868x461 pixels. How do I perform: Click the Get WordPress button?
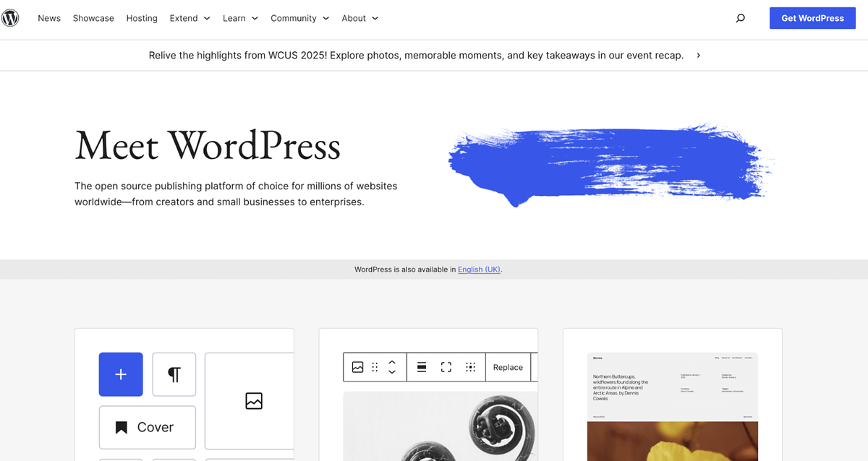point(812,18)
